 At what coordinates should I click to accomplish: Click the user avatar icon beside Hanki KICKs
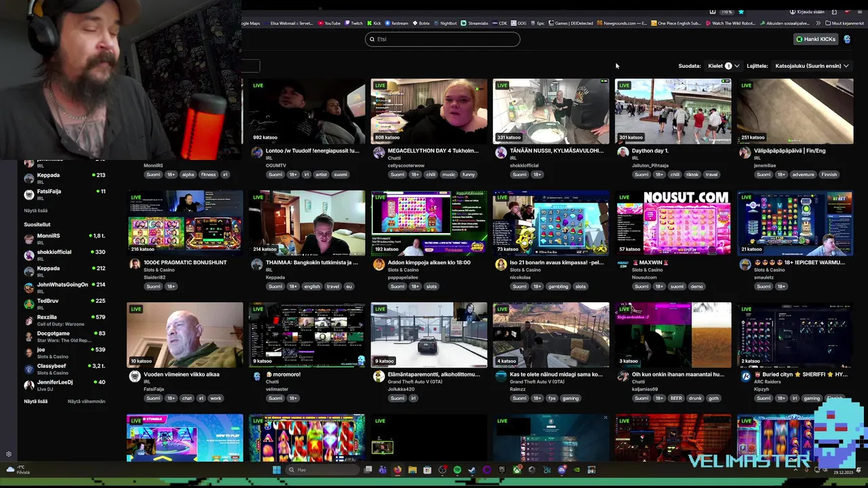[x=847, y=39]
